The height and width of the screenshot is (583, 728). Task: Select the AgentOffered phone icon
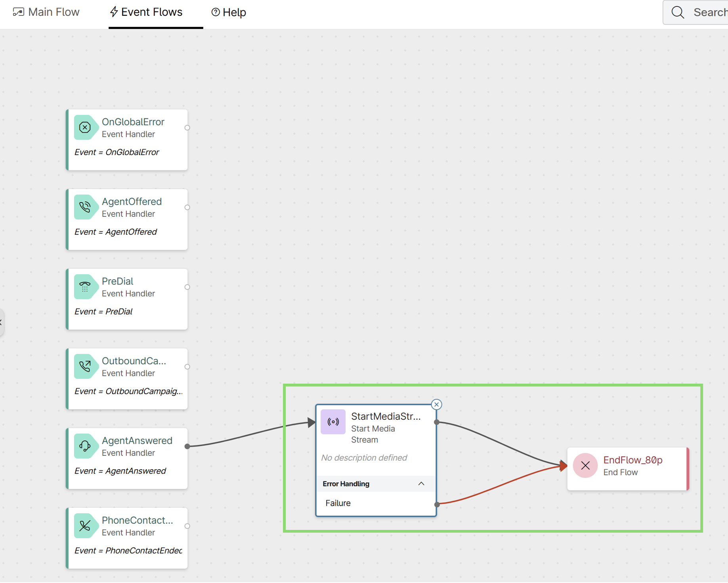coord(85,207)
